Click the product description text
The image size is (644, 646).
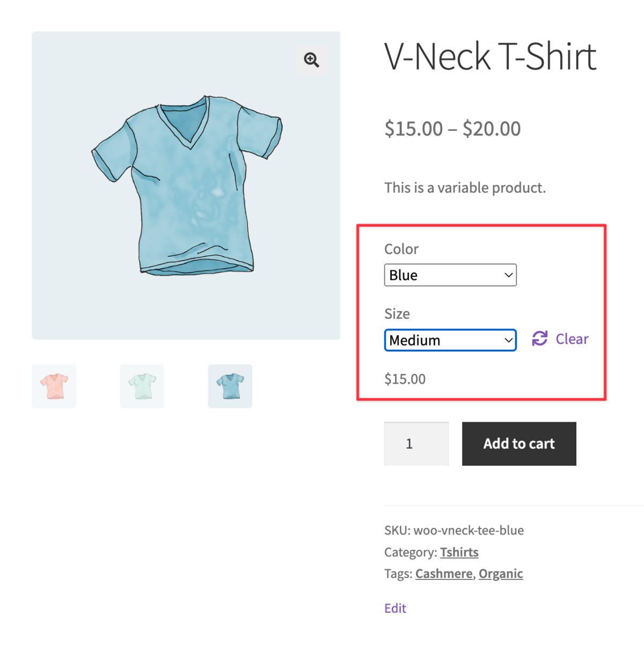(x=465, y=188)
